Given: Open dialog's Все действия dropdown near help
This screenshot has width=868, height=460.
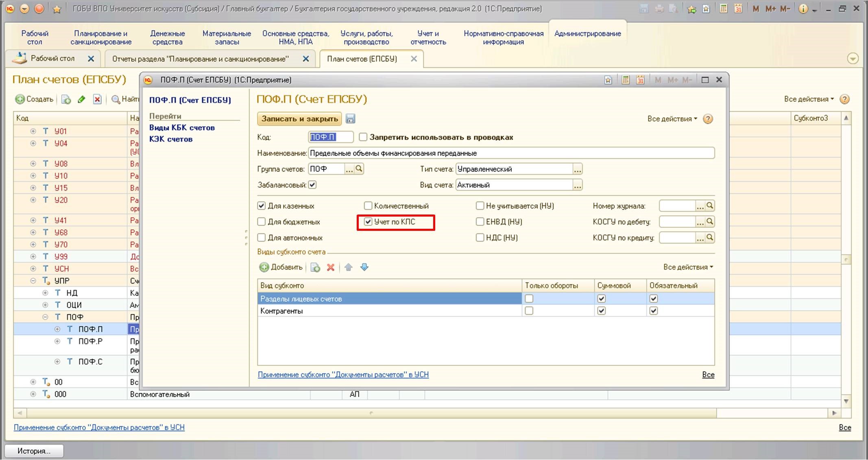Looking at the screenshot, I should click(x=672, y=119).
